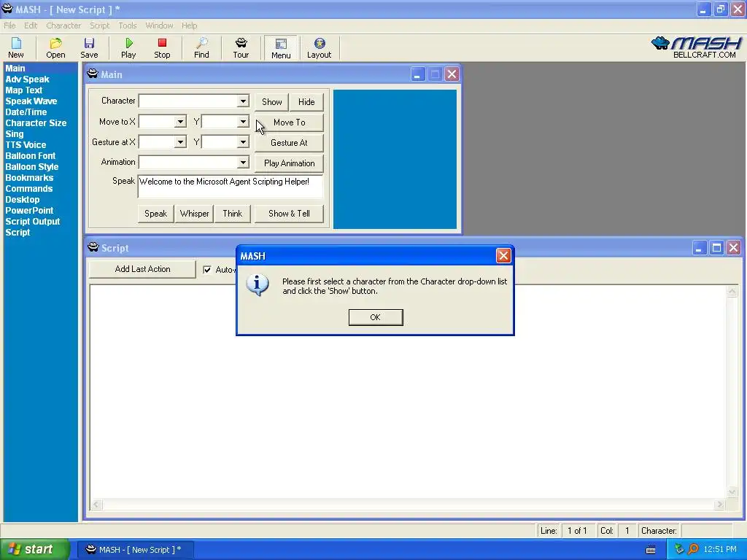747x560 pixels.
Task: Click the Show & Tell button
Action: pyautogui.click(x=289, y=214)
